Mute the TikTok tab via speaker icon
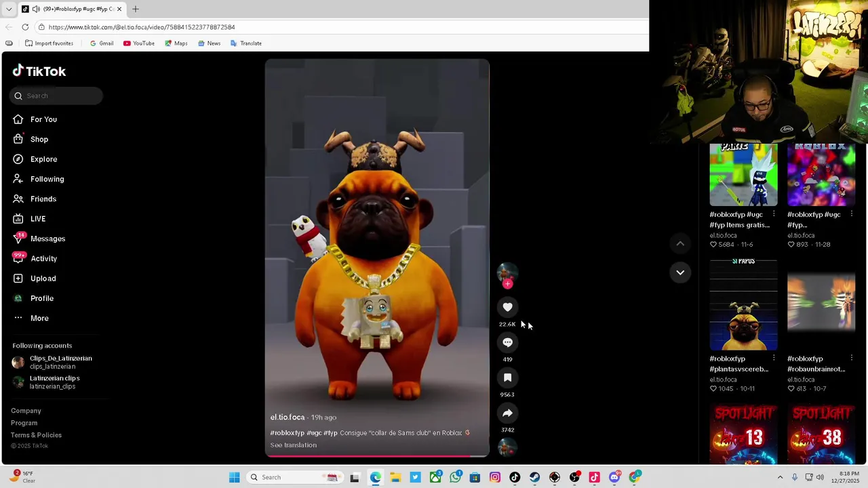Screen dimensions: 868x488 (x=35, y=9)
